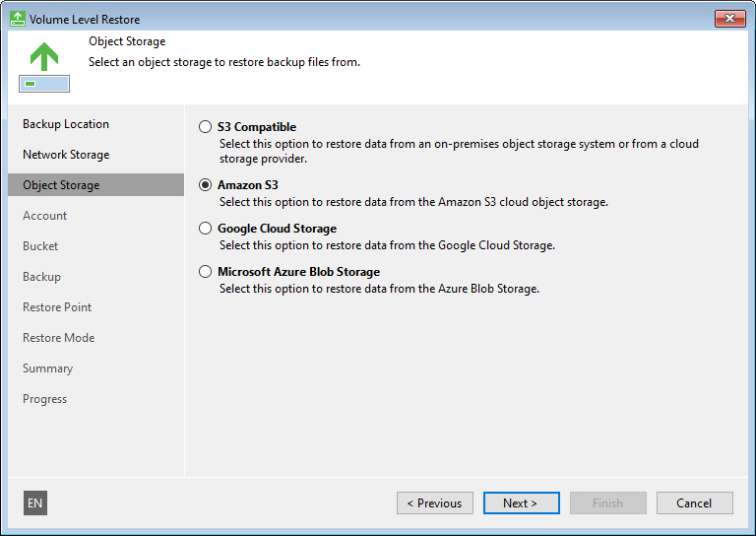Open the Object Storage step
The width and height of the screenshot is (756, 536).
pos(95,185)
